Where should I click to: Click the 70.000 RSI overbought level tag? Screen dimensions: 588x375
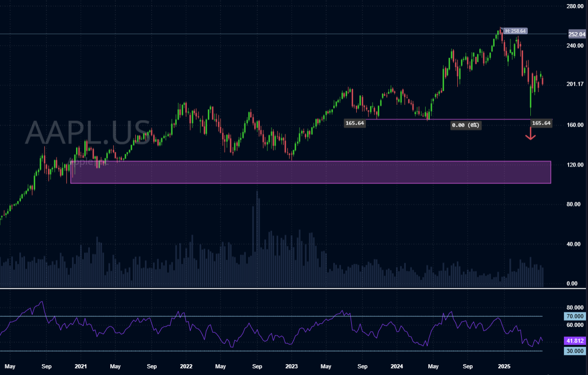(575, 316)
